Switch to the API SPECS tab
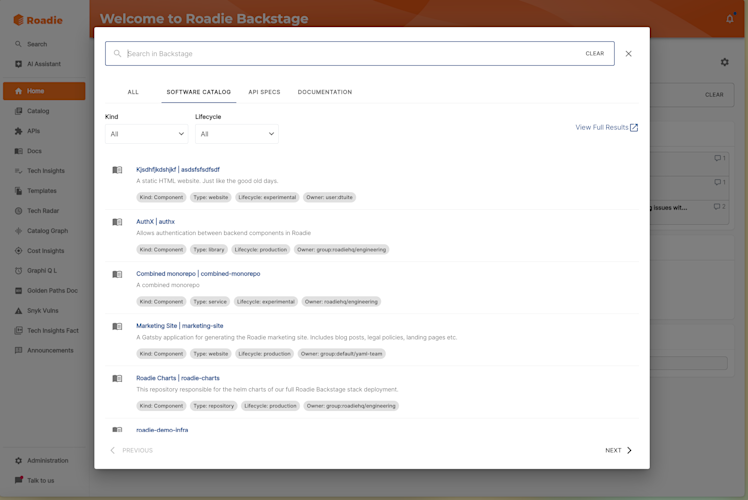748x500 pixels. [x=264, y=92]
